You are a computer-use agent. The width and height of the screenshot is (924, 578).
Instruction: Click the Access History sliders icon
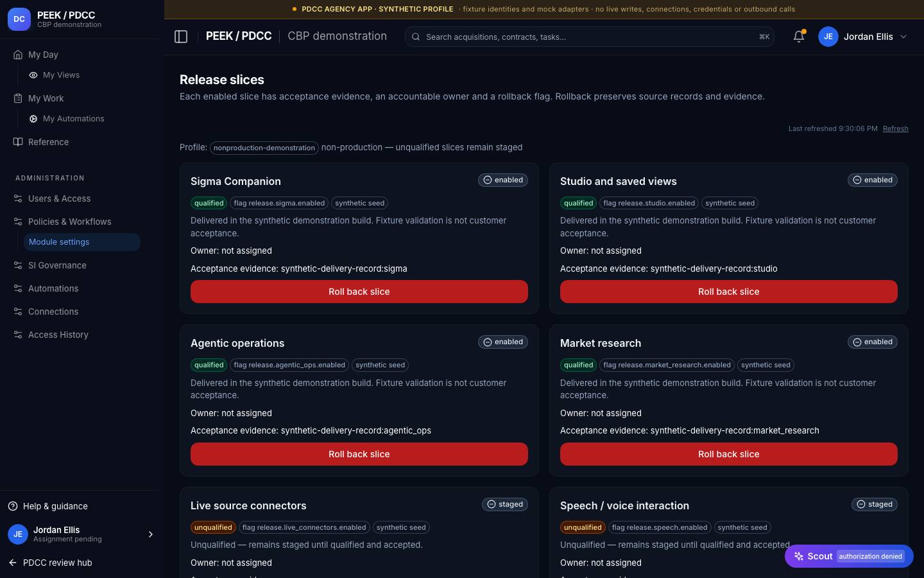tap(18, 335)
